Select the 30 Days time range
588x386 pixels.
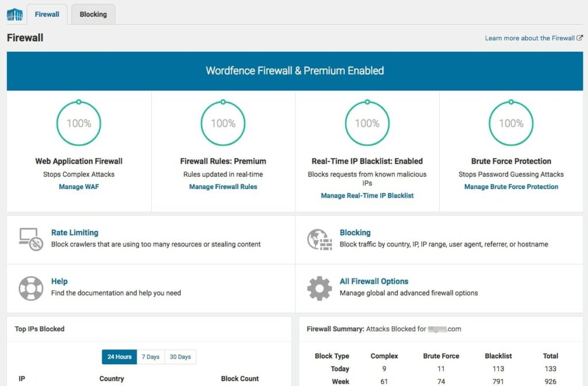[x=180, y=357]
